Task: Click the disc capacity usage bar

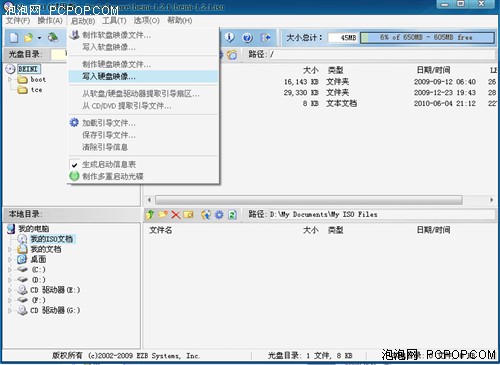Action: (x=427, y=37)
